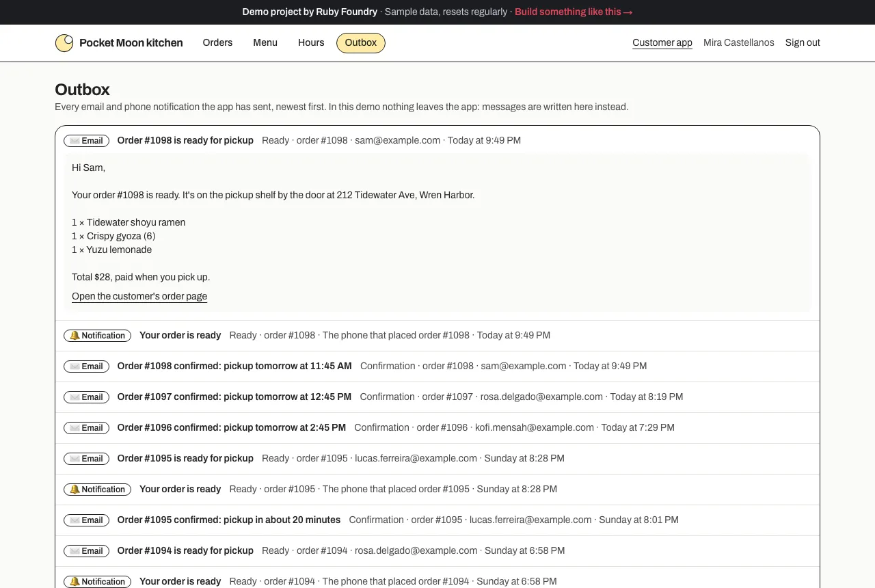The image size is (875, 588).
Task: Click line "1 × Tidewater shoyu ramen"
Action: [x=129, y=222]
